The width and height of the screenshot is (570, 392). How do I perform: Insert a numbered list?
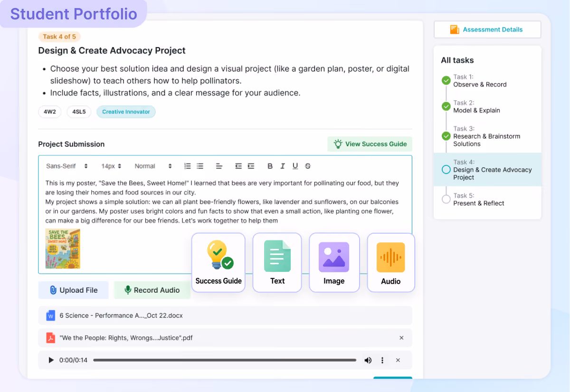pos(188,166)
